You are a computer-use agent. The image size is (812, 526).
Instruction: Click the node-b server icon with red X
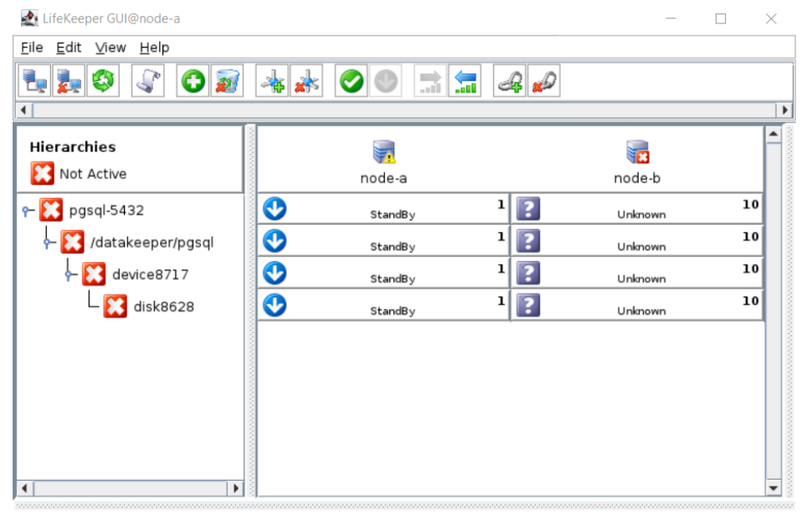[638, 152]
